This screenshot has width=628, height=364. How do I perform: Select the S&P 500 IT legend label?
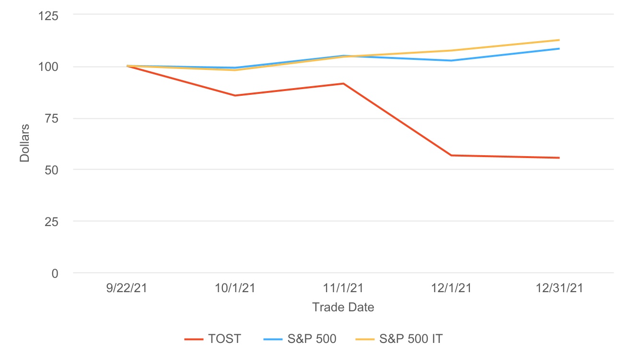[x=411, y=339]
